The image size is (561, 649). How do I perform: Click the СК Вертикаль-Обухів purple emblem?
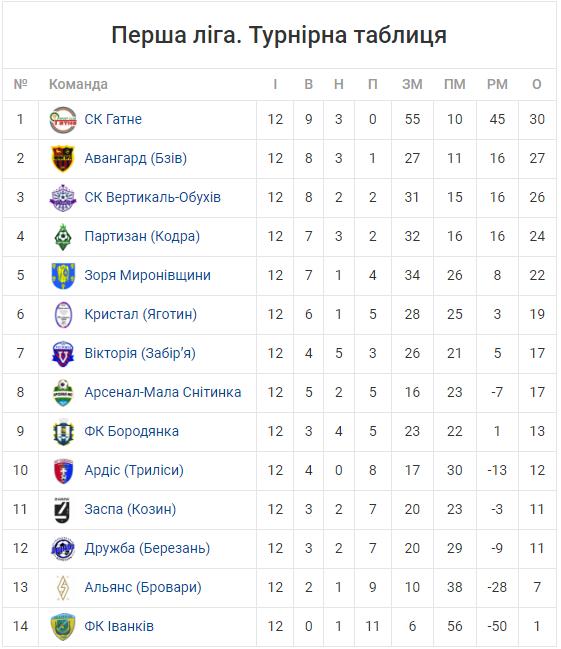coord(63,198)
